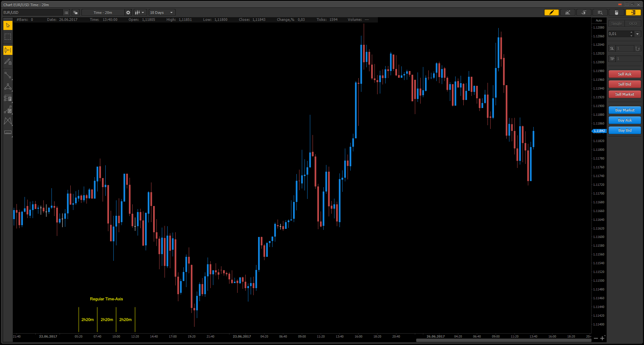Expand the chart style dropdown
Image resolution: width=644 pixels, height=345 pixels.
(x=140, y=12)
